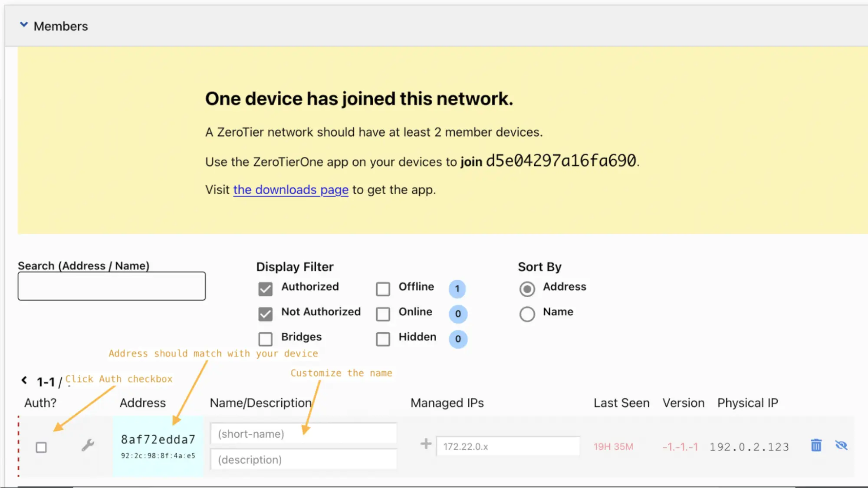The height and width of the screenshot is (488, 868).
Task: Enable the Auth checkbox for member 8af72edda7
Action: tap(41, 447)
